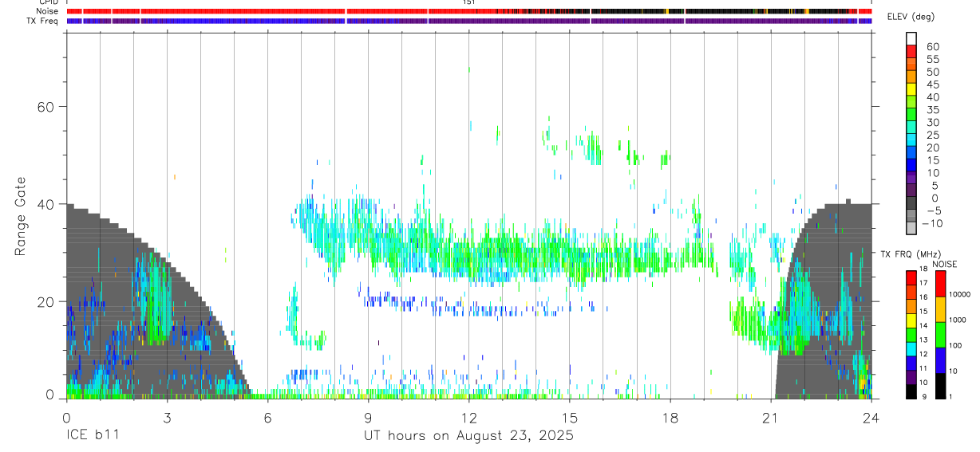
Task: Click the '151' CPID value at the top
Action: pos(468,2)
